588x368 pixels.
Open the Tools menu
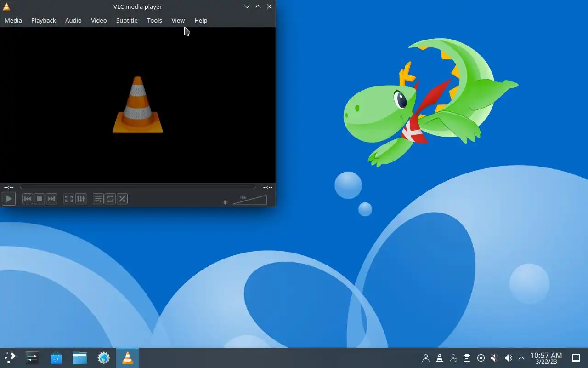tap(154, 20)
